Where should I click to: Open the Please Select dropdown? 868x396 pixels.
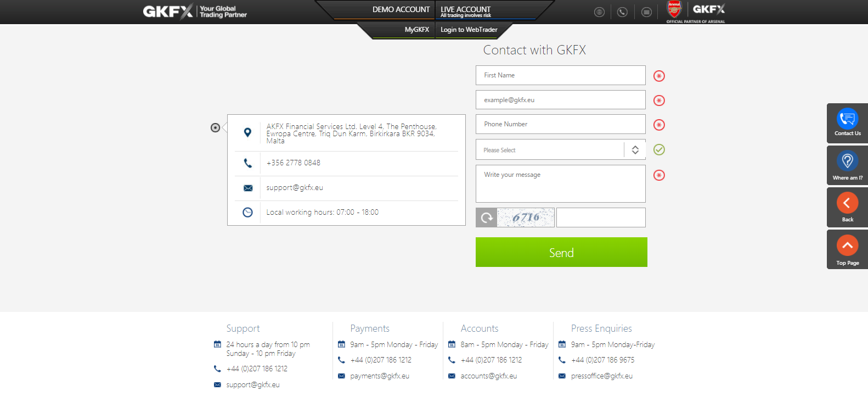click(560, 149)
